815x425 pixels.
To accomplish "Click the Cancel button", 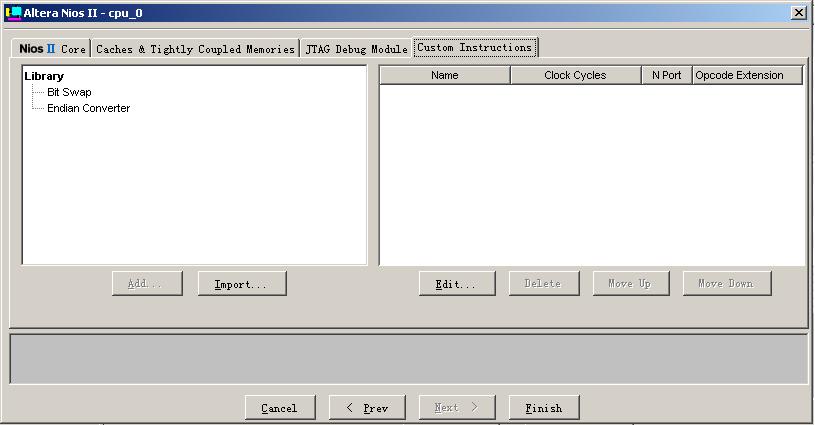I will [x=279, y=408].
